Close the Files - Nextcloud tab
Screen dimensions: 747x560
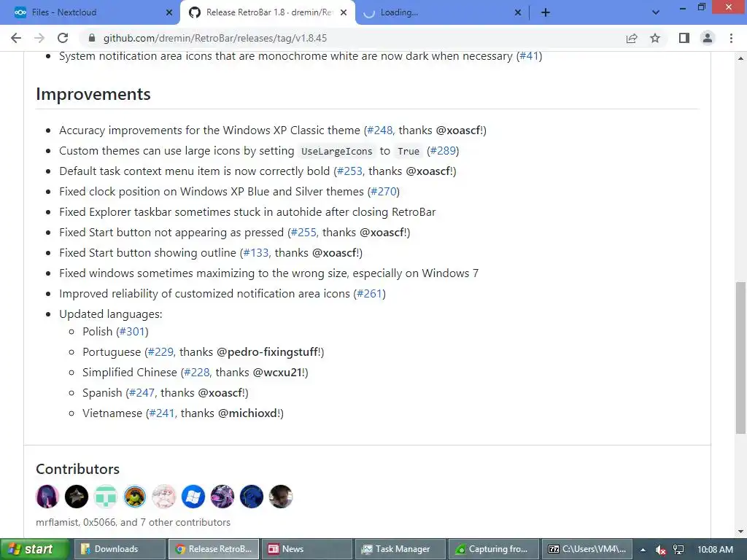tap(169, 13)
